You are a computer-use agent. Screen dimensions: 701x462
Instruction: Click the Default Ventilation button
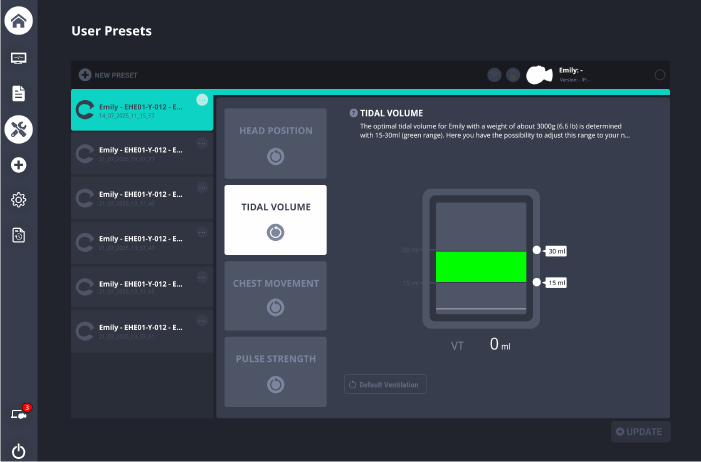[386, 384]
